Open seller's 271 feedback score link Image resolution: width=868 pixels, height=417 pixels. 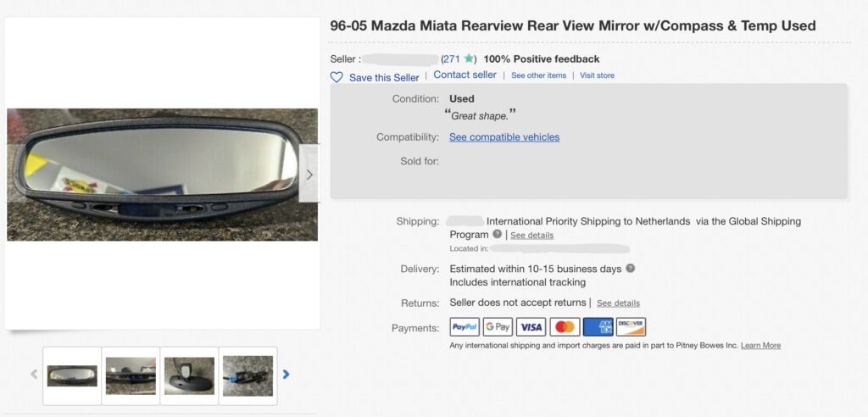pyautogui.click(x=451, y=59)
